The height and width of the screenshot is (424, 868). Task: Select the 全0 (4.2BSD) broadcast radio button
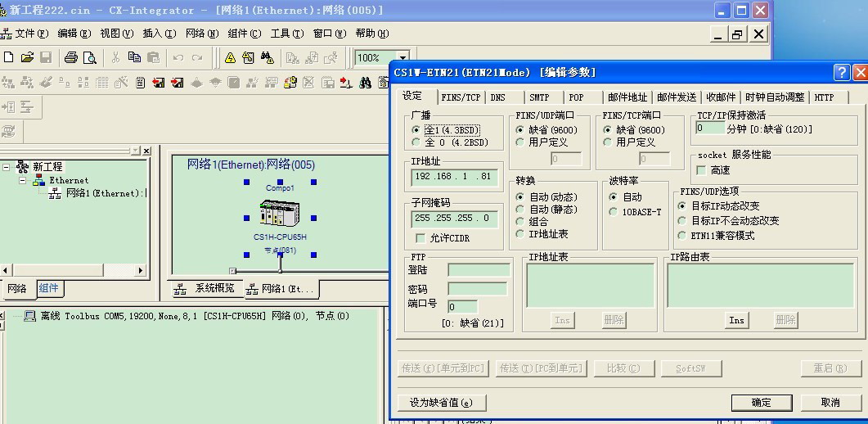416,142
